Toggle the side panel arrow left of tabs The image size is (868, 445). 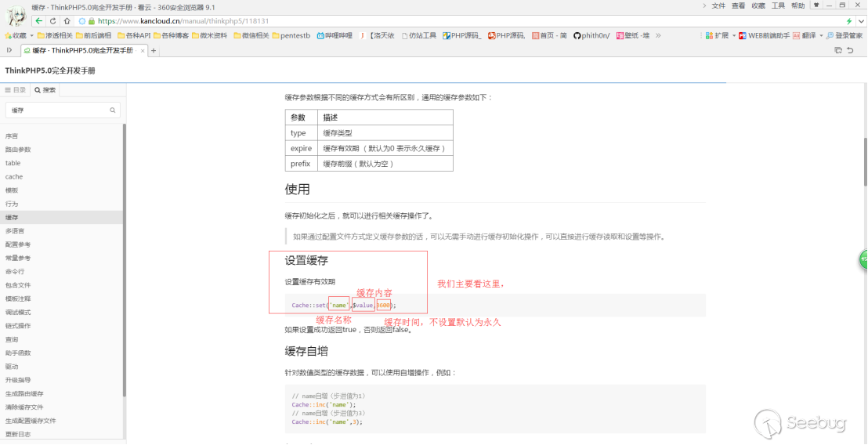9,50
